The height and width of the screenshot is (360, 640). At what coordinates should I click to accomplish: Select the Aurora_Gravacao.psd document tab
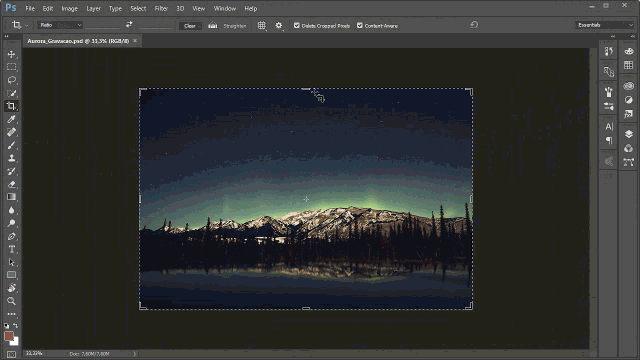(x=78, y=41)
